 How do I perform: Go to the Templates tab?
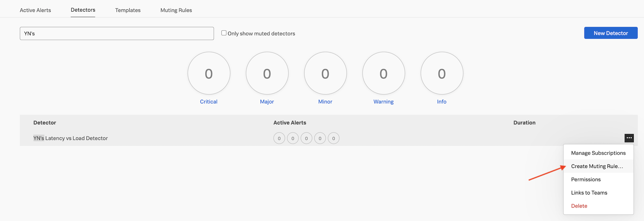tap(128, 10)
